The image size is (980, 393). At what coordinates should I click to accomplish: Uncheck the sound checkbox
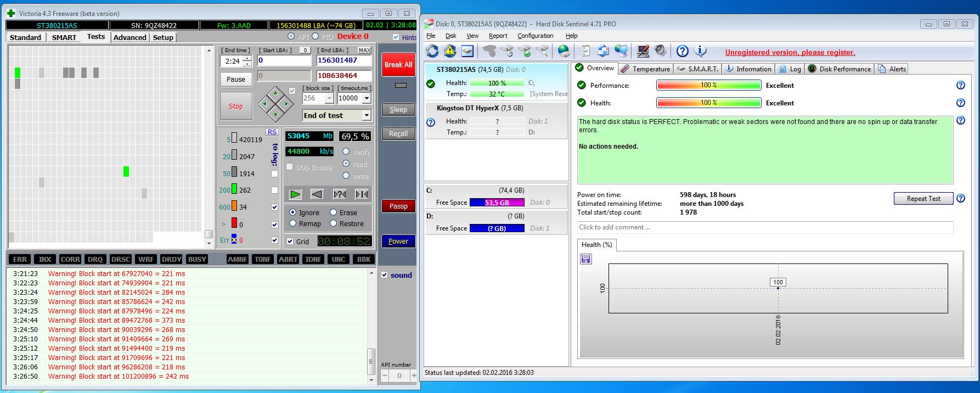click(385, 275)
